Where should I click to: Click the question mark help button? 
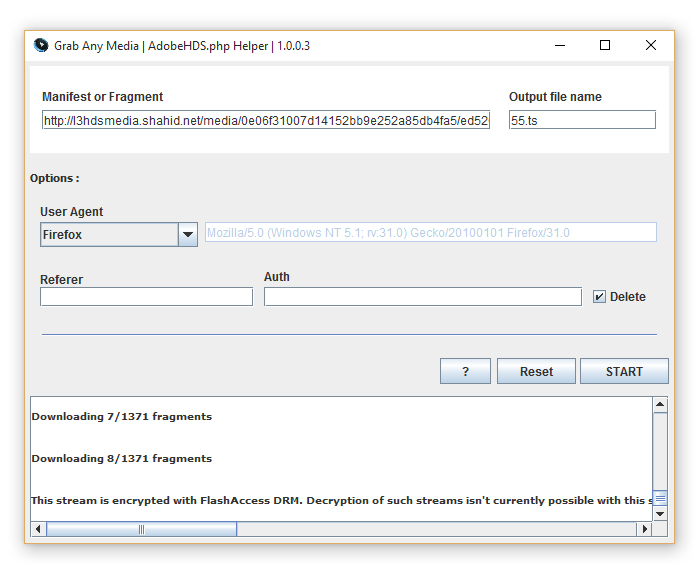click(x=465, y=371)
